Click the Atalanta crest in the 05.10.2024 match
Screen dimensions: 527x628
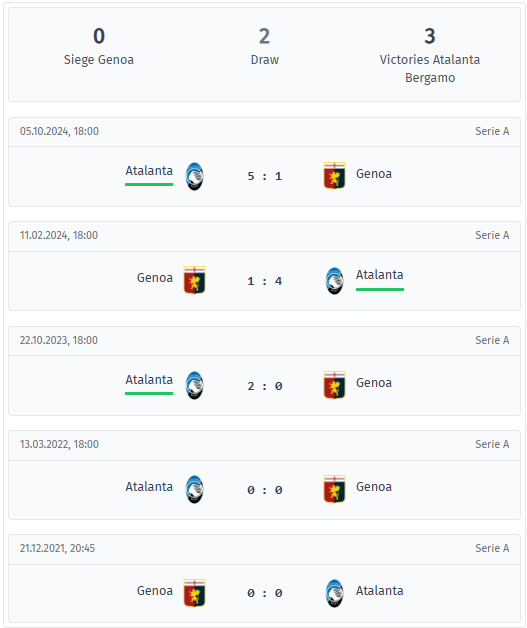[195, 176]
